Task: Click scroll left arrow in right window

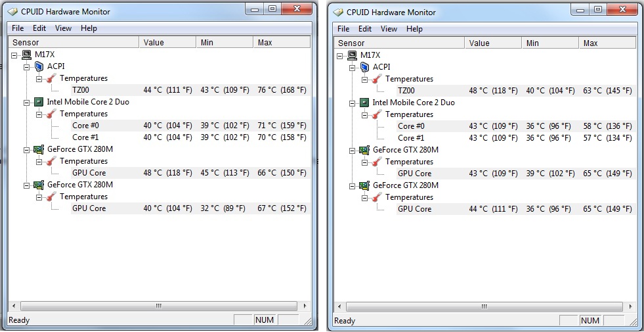Action: pos(339,307)
